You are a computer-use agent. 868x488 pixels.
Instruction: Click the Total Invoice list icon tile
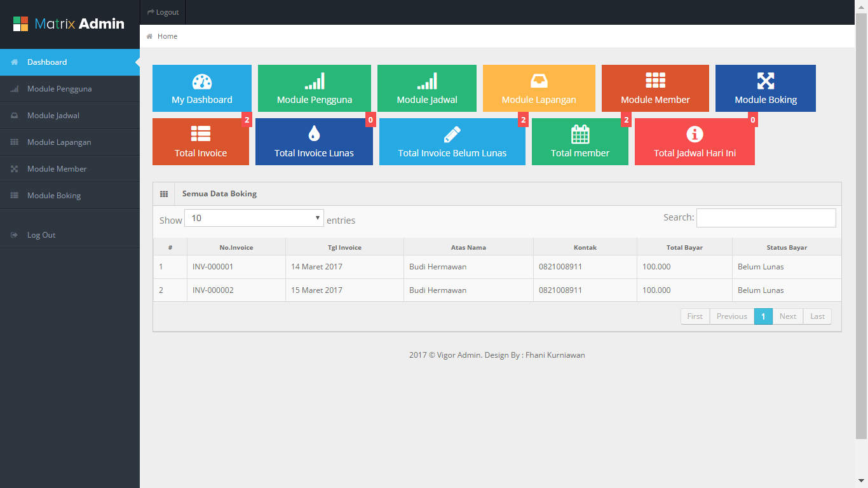tap(200, 142)
